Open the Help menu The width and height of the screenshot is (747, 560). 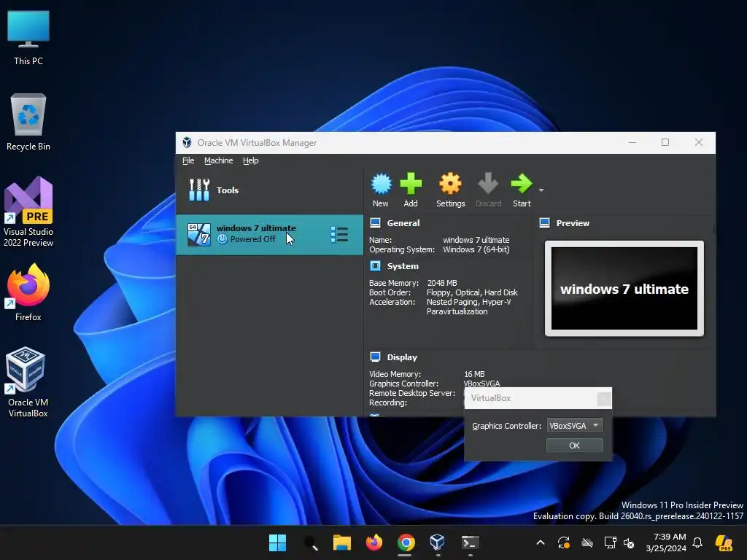click(251, 160)
